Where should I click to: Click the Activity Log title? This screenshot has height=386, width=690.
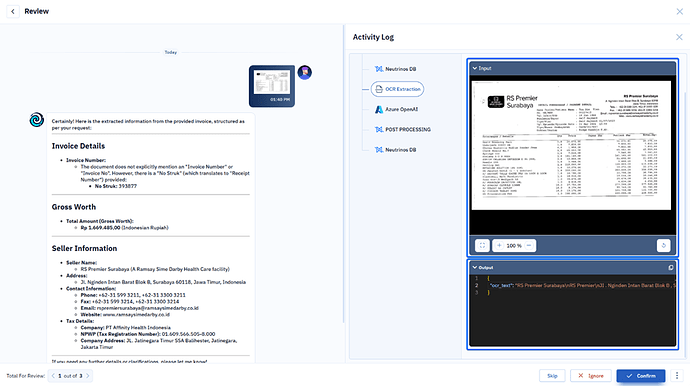coord(373,37)
